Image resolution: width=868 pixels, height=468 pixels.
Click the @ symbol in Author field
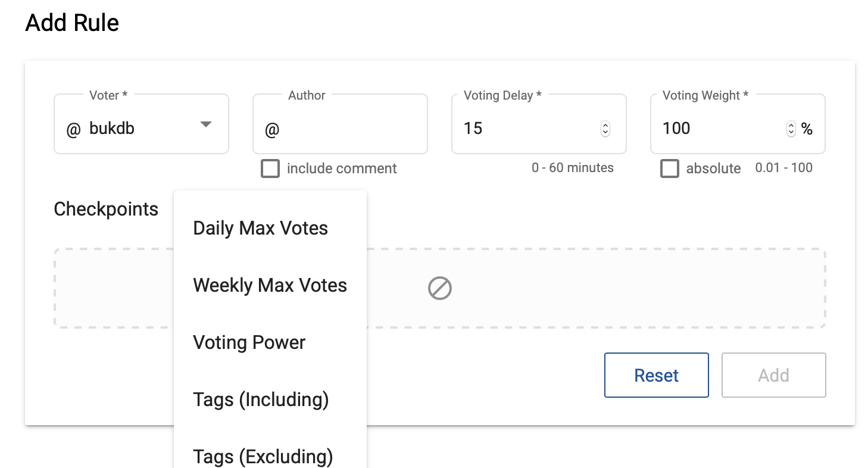272,129
